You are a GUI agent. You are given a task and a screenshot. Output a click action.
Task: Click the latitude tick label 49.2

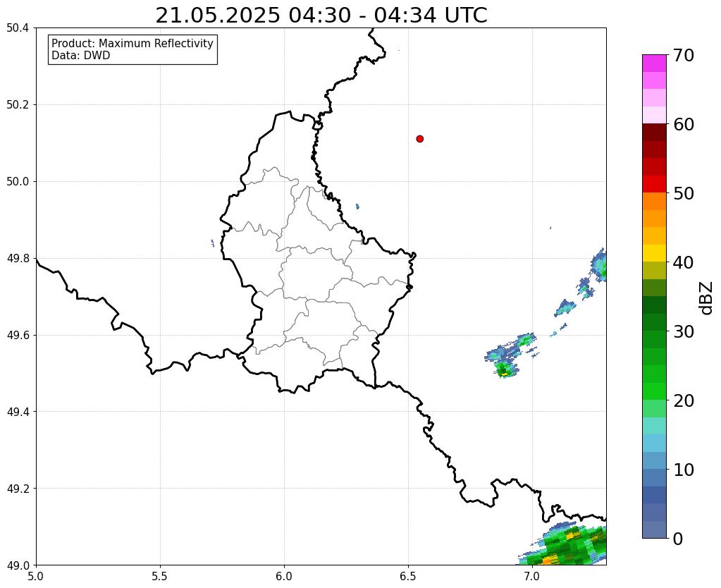18,489
